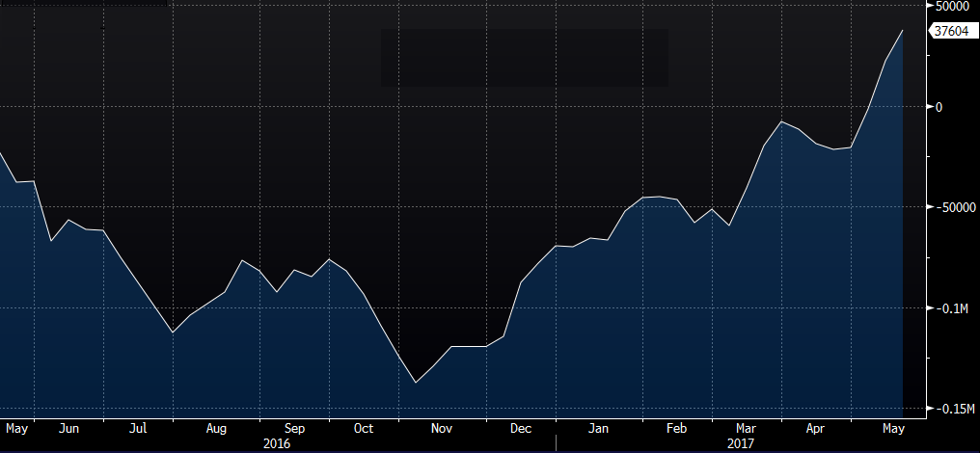Click the lowest trough point in early November
The height and width of the screenshot is (453, 980).
(x=416, y=383)
